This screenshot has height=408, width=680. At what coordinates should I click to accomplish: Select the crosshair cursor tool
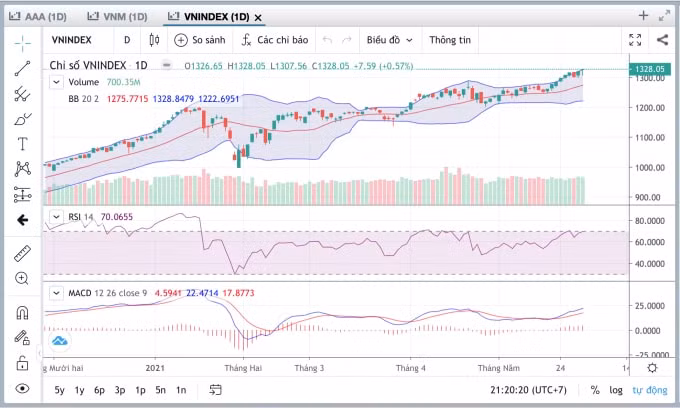tap(22, 42)
